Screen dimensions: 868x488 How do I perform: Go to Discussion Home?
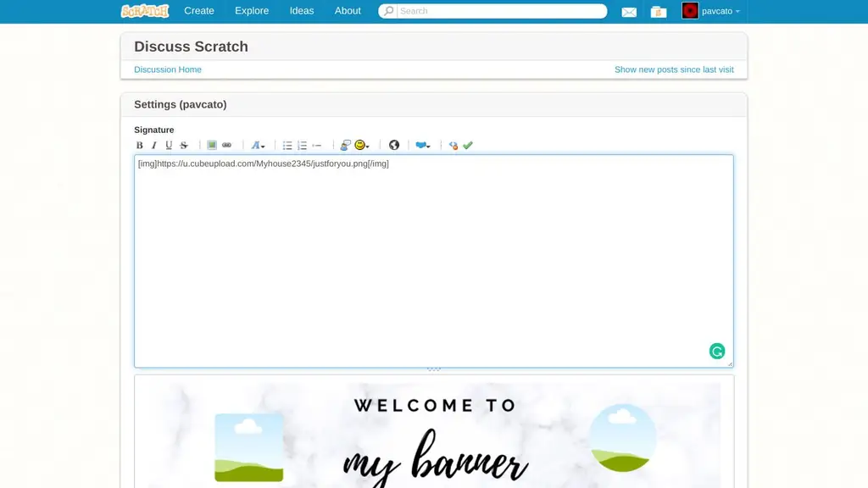(168, 69)
